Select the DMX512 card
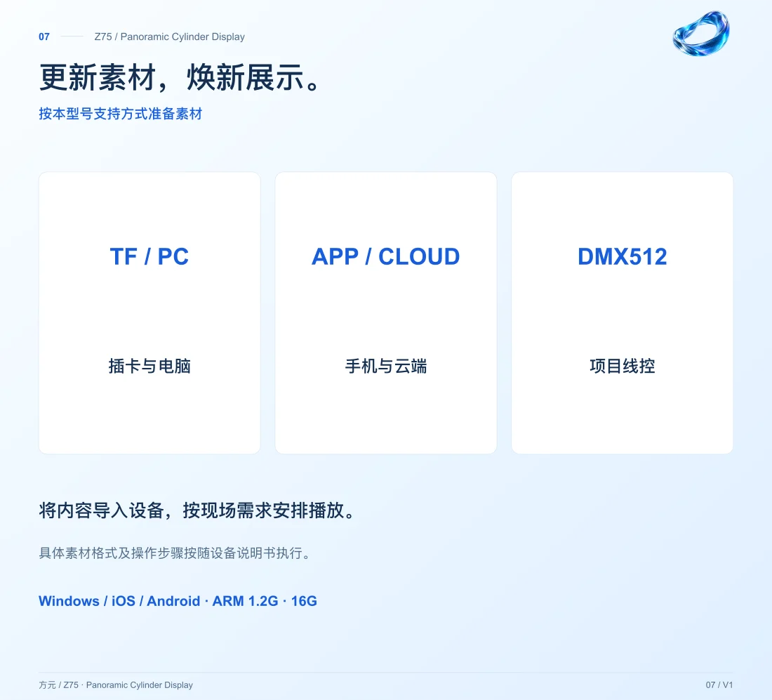 point(623,313)
